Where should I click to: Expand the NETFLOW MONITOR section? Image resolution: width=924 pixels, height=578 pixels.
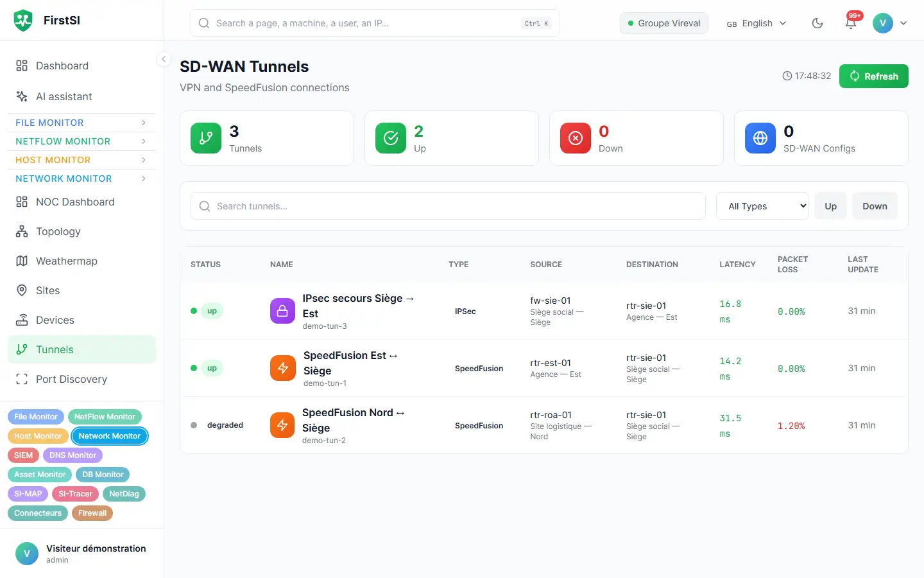(81, 141)
